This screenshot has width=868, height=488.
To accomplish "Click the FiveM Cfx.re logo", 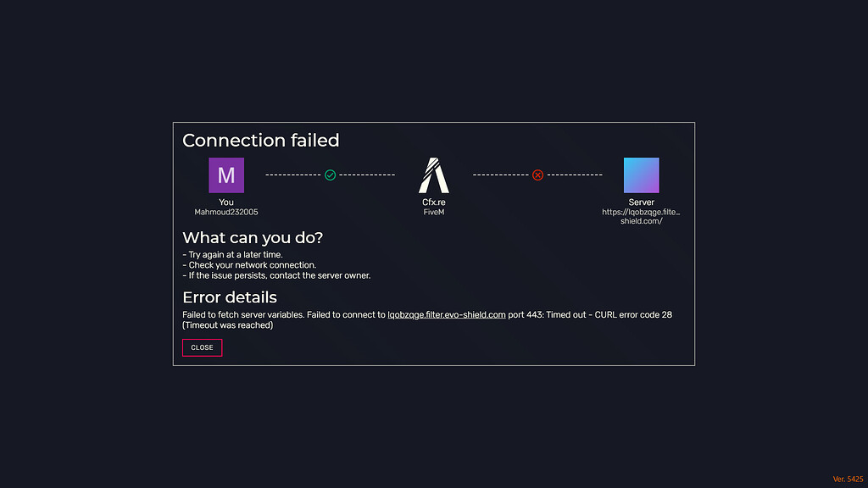I will pos(433,175).
